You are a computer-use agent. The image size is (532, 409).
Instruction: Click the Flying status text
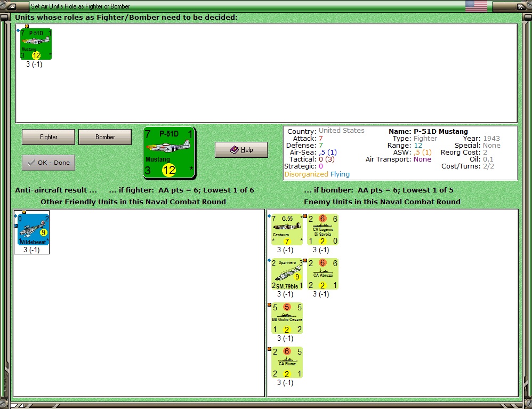tap(340, 174)
